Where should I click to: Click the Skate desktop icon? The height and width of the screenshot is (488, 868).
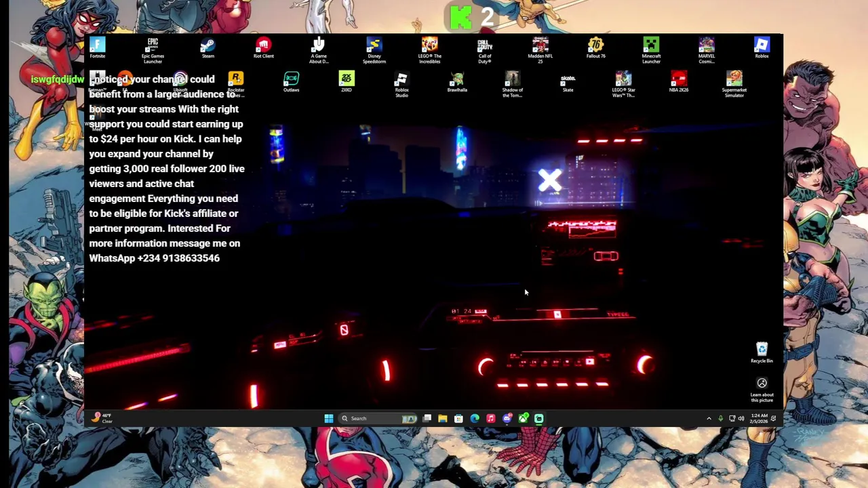pyautogui.click(x=568, y=82)
